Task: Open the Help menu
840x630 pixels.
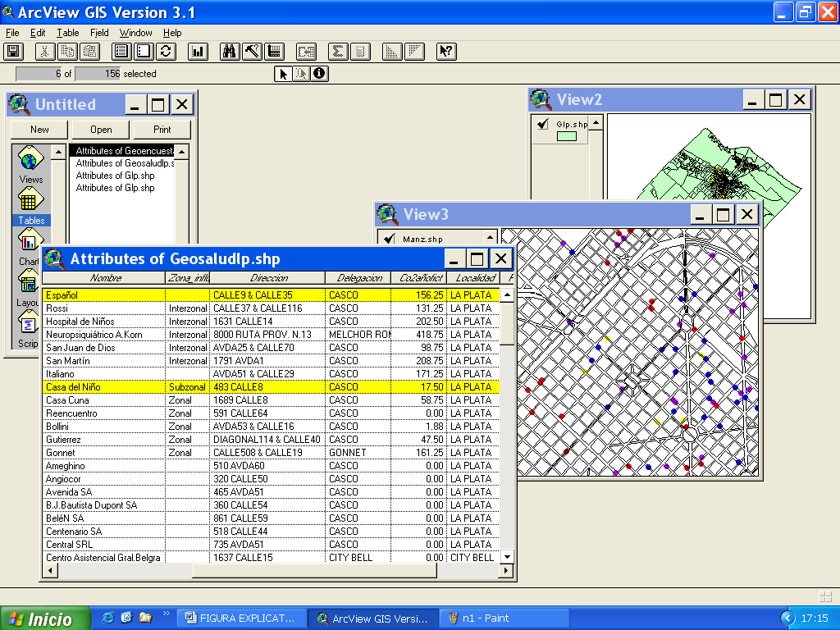Action: click(x=172, y=33)
